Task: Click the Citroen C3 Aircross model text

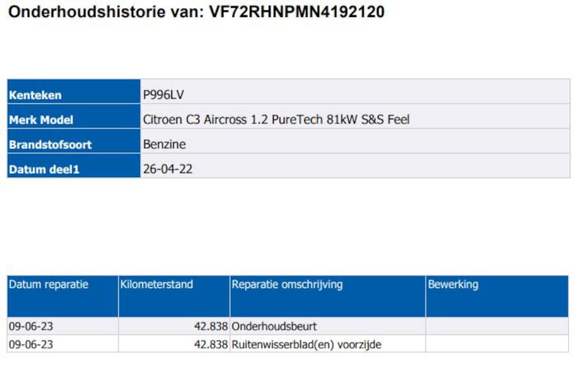Action: [x=276, y=120]
